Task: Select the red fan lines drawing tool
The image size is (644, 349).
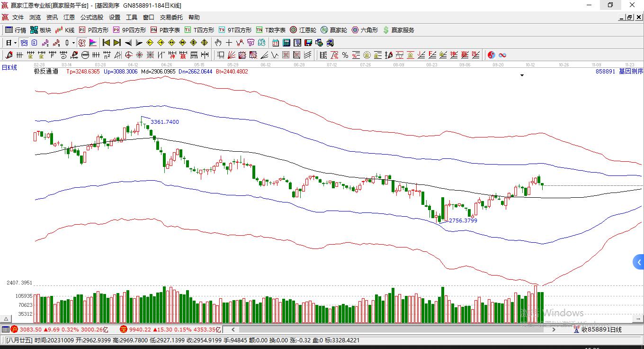Action: 231,55
